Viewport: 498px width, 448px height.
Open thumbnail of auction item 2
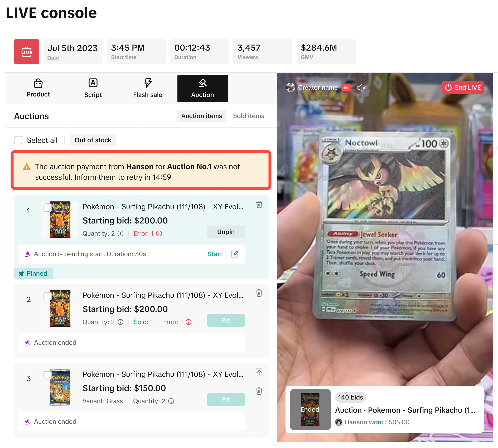60,308
